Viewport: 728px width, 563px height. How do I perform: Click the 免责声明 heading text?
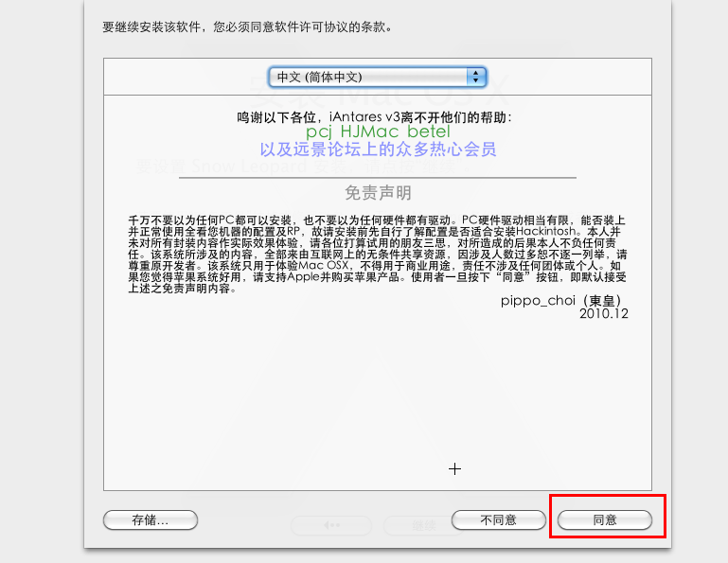[378, 193]
